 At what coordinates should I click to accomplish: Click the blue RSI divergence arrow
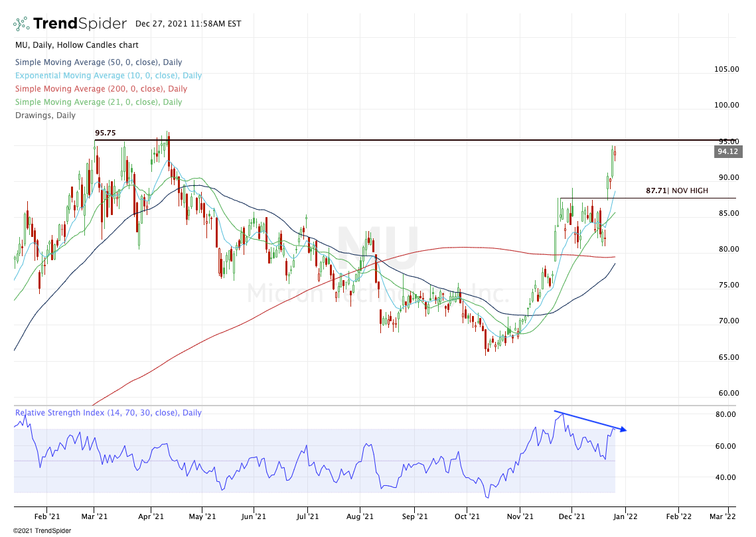tap(590, 421)
